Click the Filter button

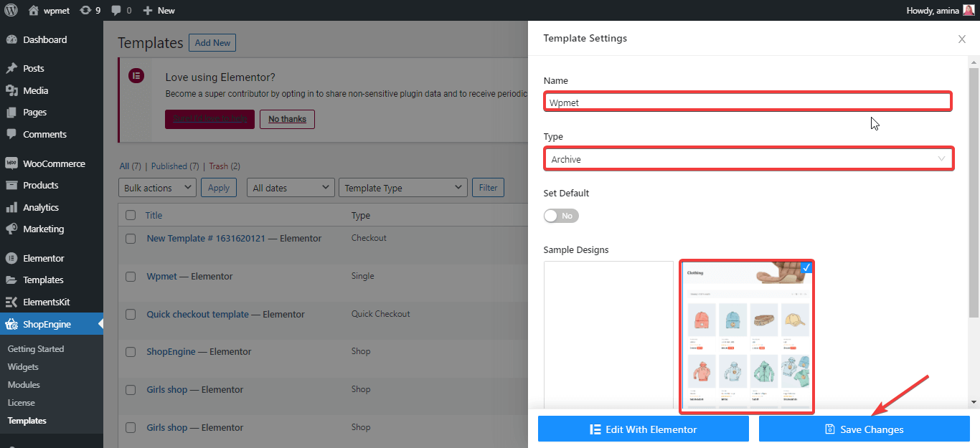click(488, 188)
